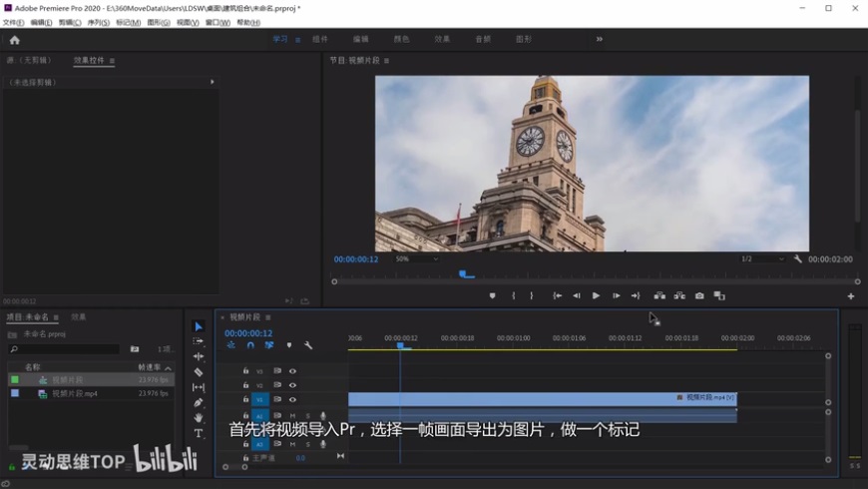The image size is (868, 489).
Task: Open Program monitor settings wrench
Action: (798, 258)
